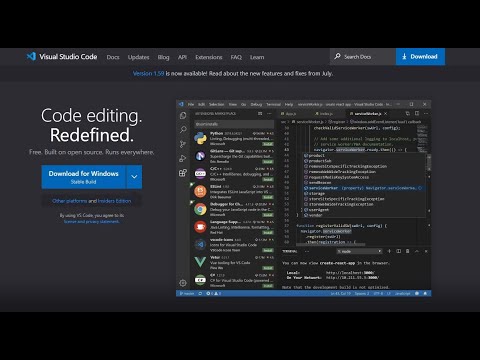The height and width of the screenshot is (360, 480).
Task: Click the search magnifier icon in Search Docs
Action: click(x=337, y=56)
